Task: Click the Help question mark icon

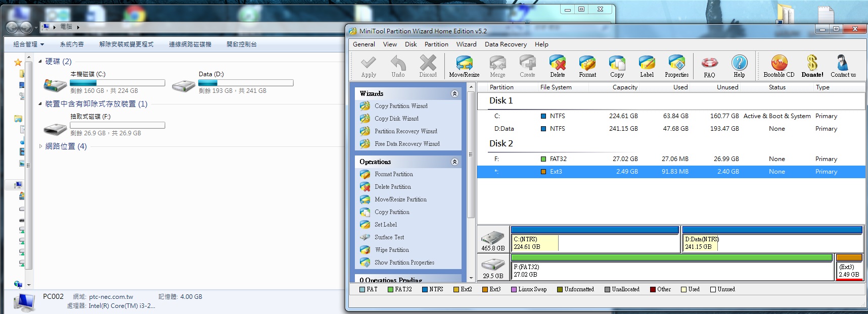Action: pyautogui.click(x=739, y=66)
